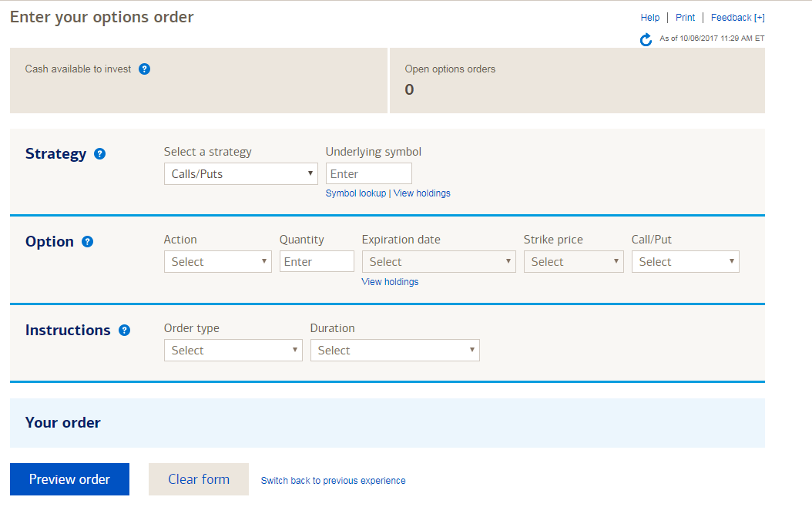Open the Strategy help question mark icon

click(x=99, y=154)
